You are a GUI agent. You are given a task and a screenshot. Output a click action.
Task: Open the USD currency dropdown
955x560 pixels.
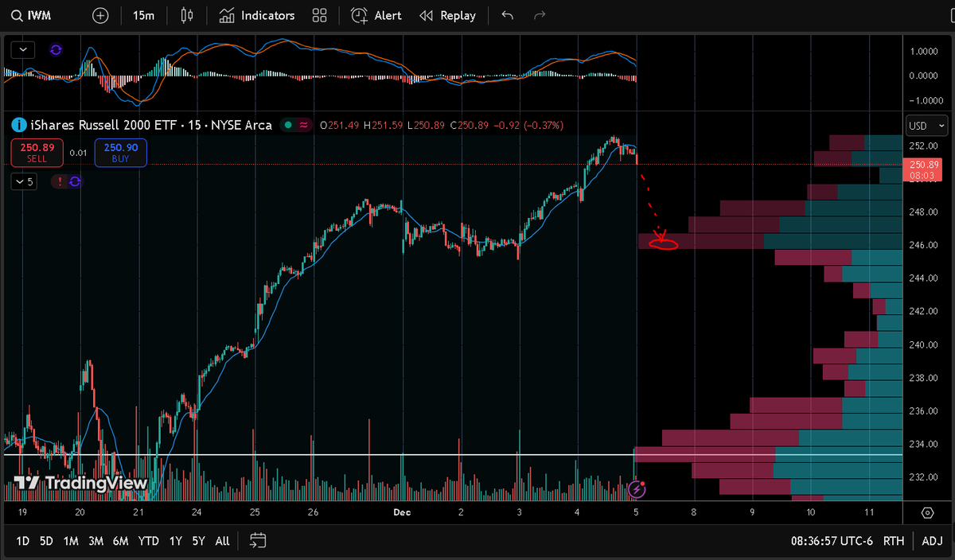click(x=927, y=126)
